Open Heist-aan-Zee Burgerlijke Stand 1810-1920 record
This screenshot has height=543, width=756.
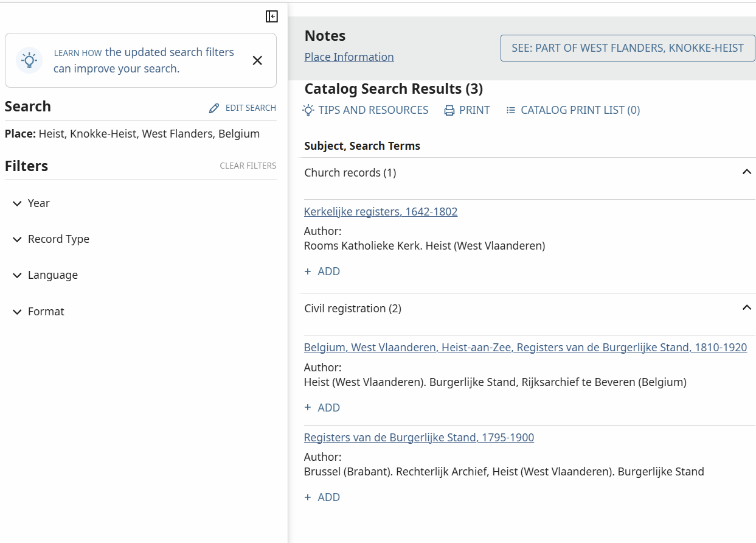[x=525, y=348]
